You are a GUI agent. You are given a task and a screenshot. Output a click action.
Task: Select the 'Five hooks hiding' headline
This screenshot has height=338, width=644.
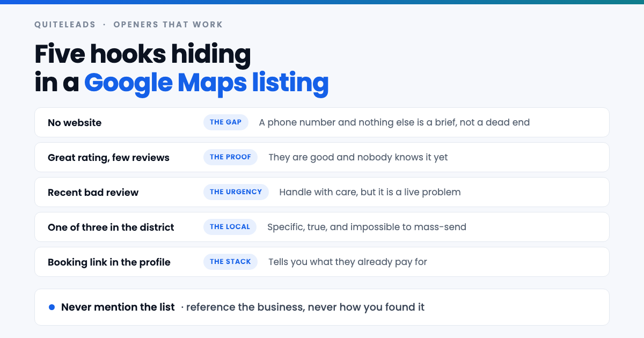click(x=143, y=55)
